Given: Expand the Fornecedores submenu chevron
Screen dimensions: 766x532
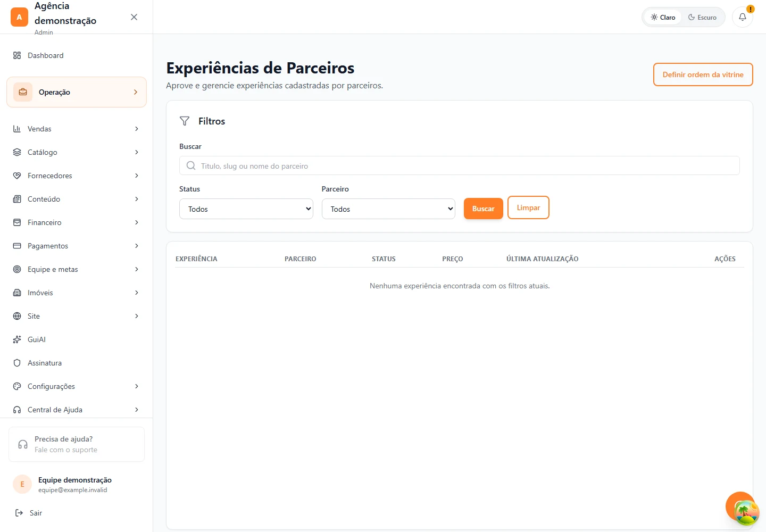Looking at the screenshot, I should click(137, 176).
